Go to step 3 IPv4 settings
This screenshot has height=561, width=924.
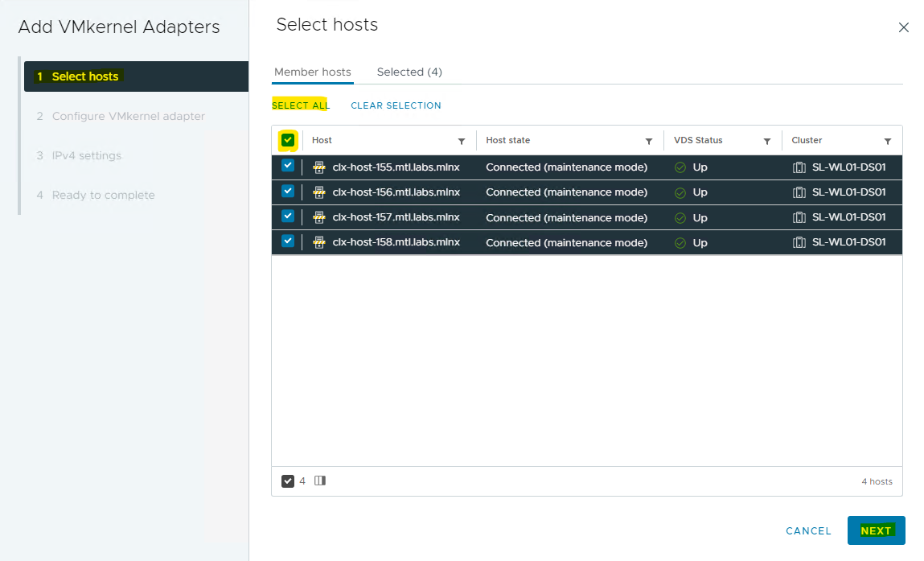[x=79, y=155]
